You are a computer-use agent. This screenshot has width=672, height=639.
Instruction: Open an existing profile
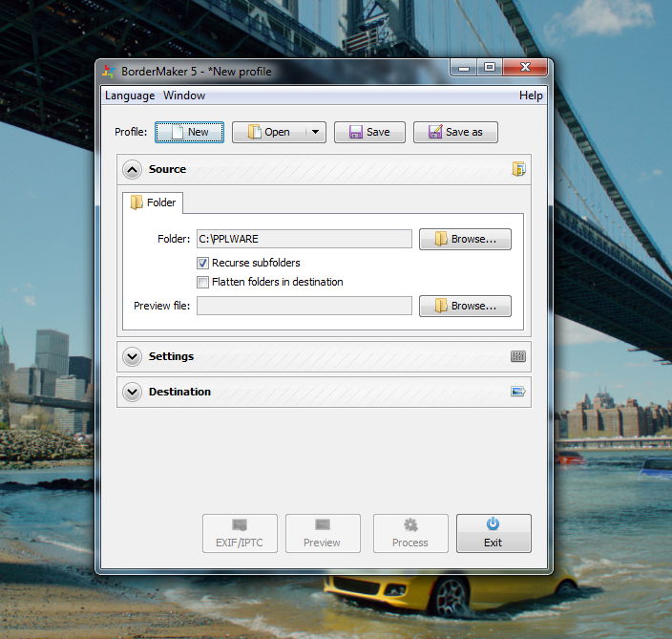(269, 132)
